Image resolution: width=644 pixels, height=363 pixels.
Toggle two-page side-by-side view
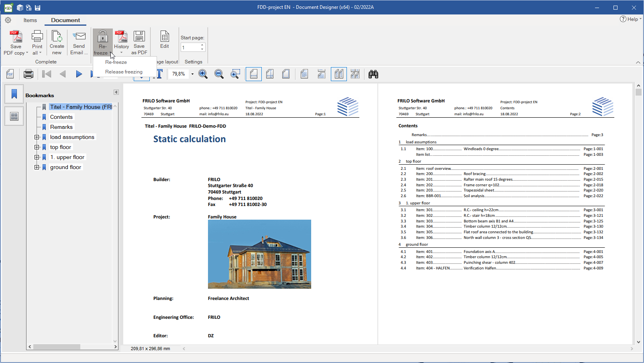339,74
